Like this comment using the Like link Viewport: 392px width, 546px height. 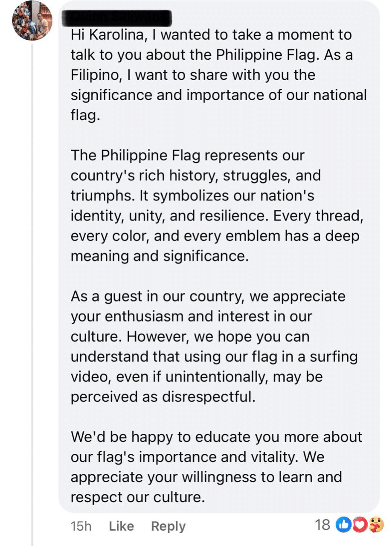click(122, 526)
